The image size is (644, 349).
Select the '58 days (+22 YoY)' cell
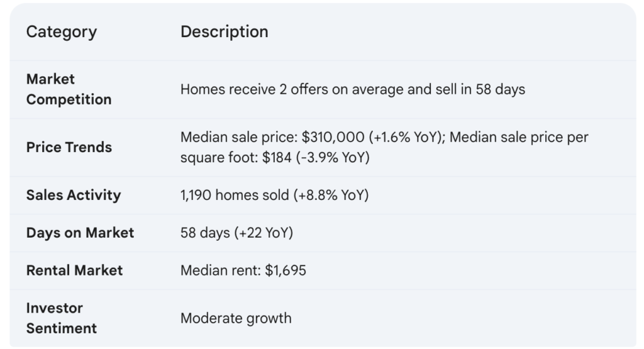236,233
